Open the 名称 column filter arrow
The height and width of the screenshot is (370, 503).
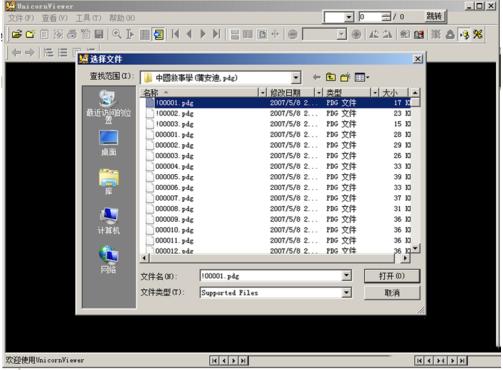[263, 92]
